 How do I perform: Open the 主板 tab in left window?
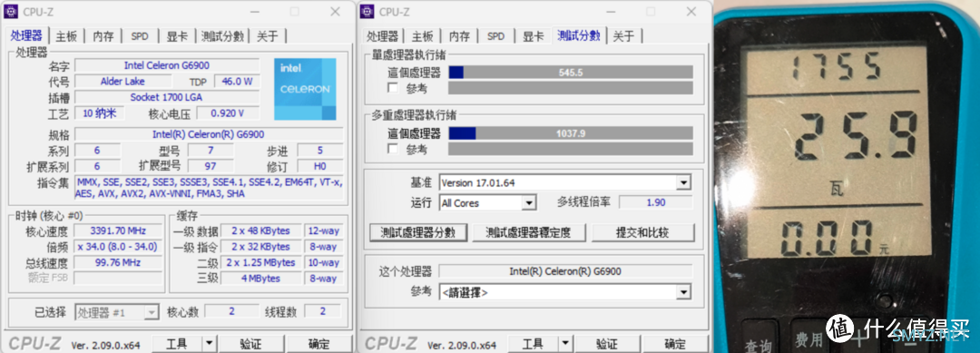coord(65,36)
